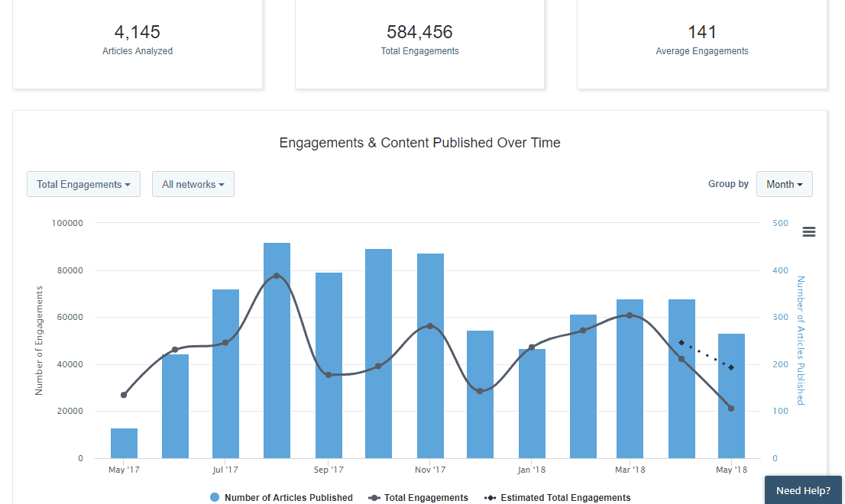Click the Number of Engagements axis title
Viewport: 845px width, 504px height.
39,341
